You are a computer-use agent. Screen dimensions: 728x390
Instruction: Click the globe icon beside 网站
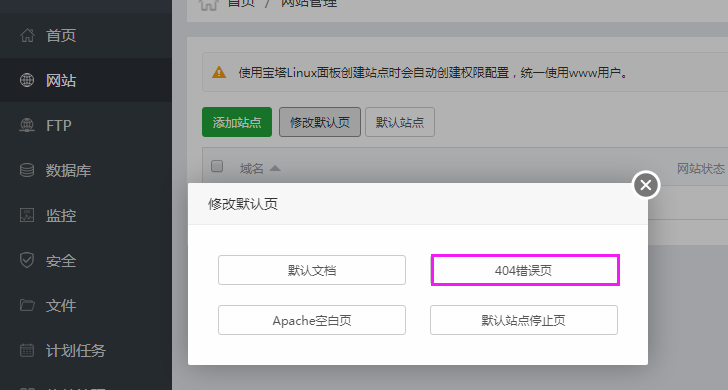tap(27, 80)
